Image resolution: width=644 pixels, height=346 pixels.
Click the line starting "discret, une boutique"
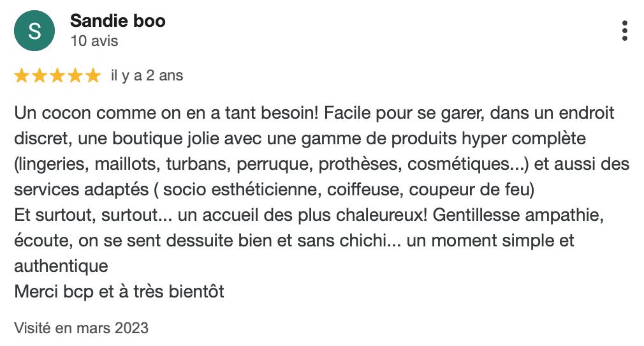pyautogui.click(x=300, y=139)
